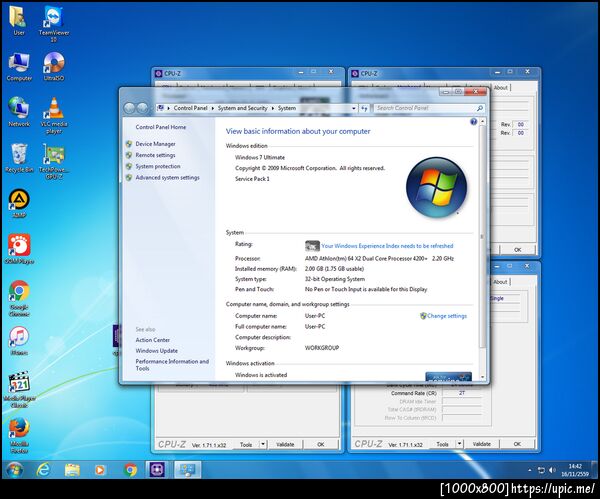Screen dimensions: 600x499
Task: Click the help question mark icon
Action: click(473, 122)
